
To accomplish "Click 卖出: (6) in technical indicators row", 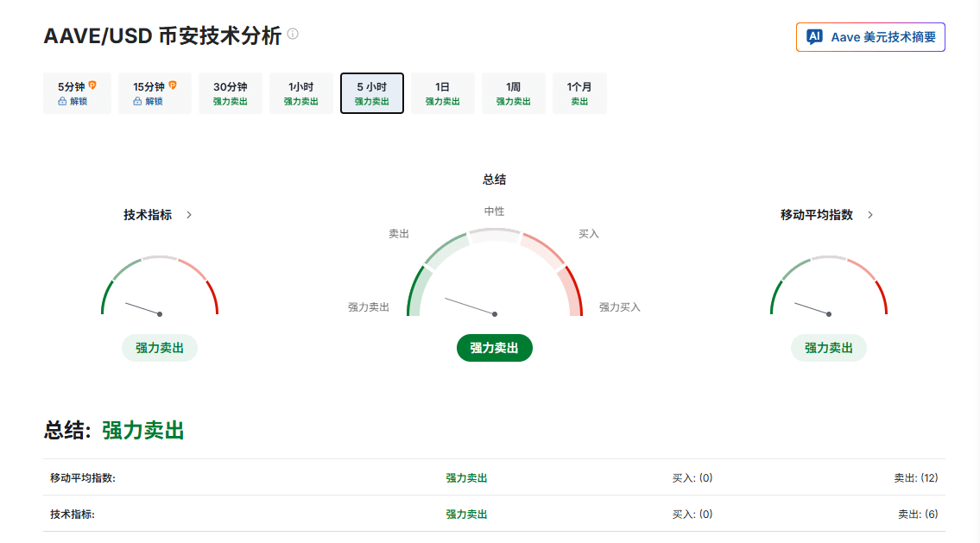I will [x=918, y=515].
